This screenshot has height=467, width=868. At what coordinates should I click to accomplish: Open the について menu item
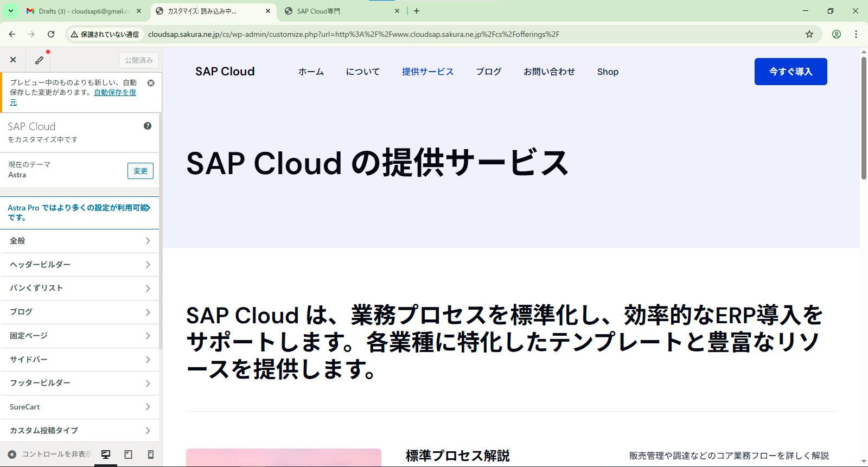[363, 72]
